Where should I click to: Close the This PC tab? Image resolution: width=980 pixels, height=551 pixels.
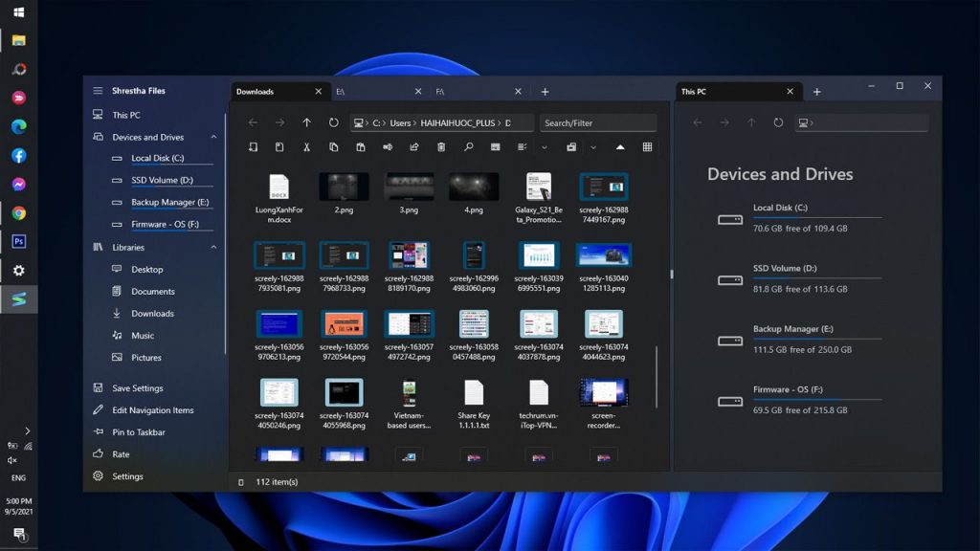pyautogui.click(x=790, y=91)
